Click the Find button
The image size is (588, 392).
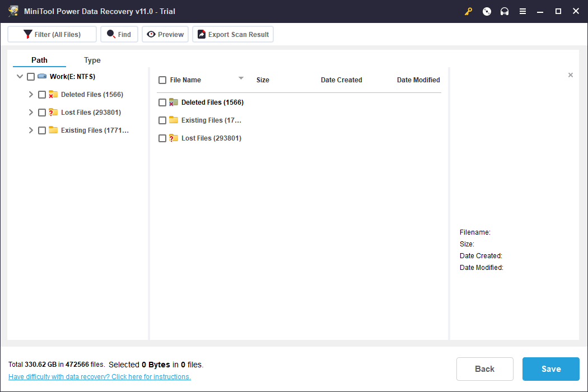coord(119,35)
